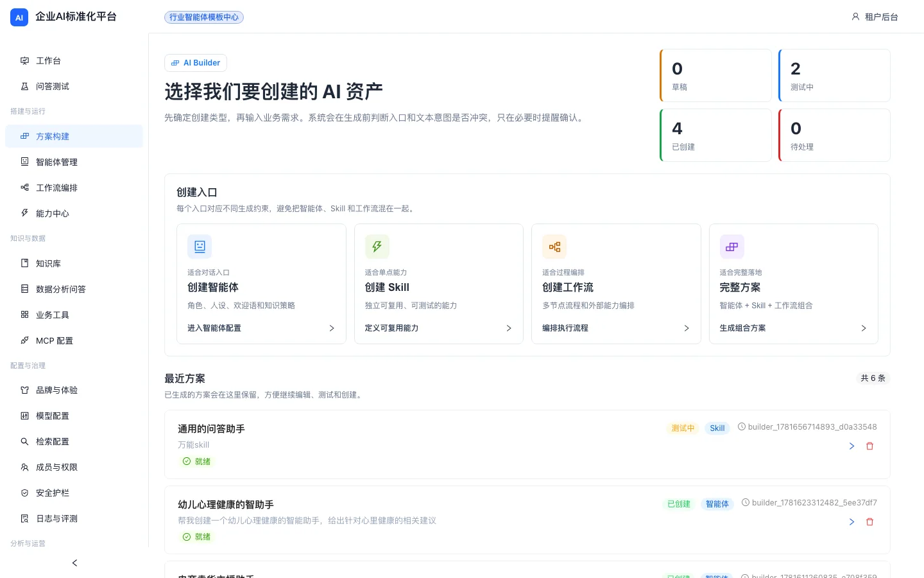Click chevron next to 进入智能体配置
The height and width of the screenshot is (578, 924).
(x=332, y=328)
